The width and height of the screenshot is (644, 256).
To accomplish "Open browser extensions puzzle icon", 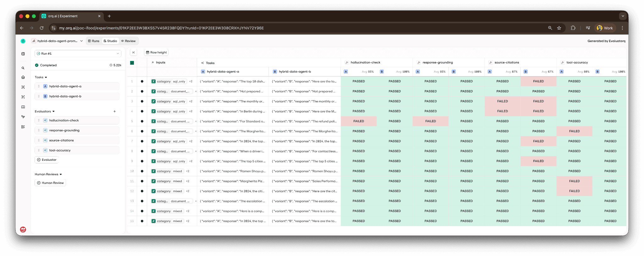I will [x=573, y=28].
